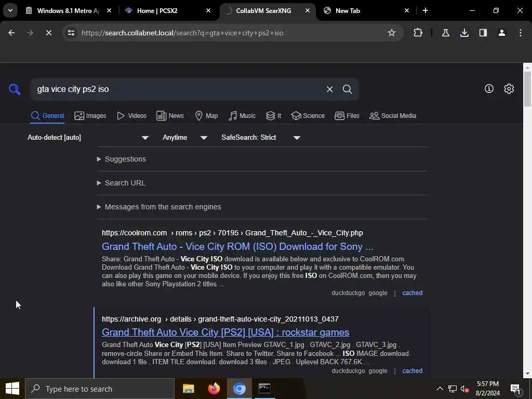This screenshot has height=399, width=532.
Task: Click the muted volume tray icon
Action: (465, 389)
